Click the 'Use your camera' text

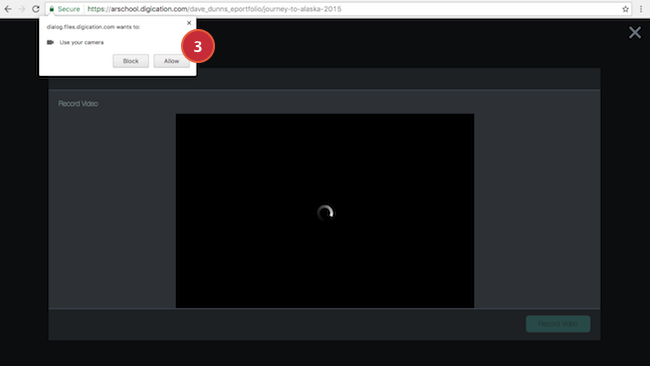(x=82, y=42)
